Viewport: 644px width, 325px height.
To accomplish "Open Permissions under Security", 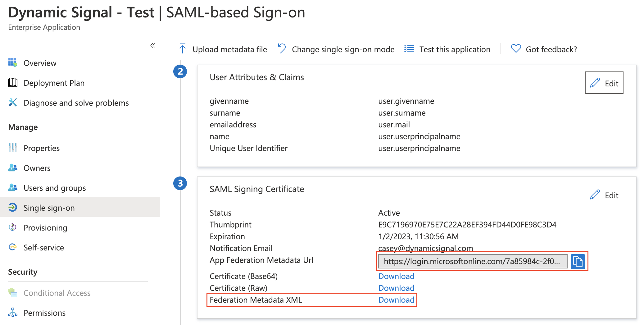I will click(x=44, y=313).
